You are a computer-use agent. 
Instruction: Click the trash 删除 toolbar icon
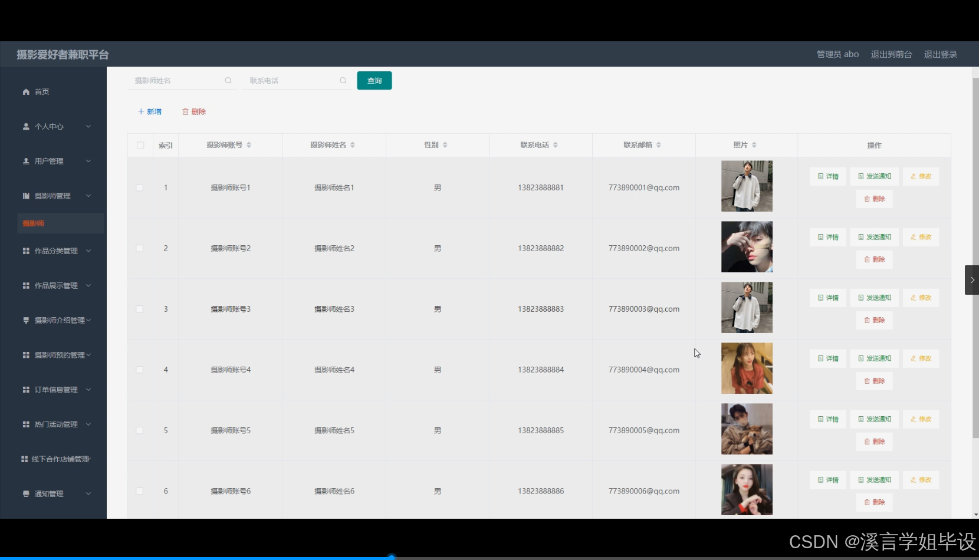[x=185, y=112]
